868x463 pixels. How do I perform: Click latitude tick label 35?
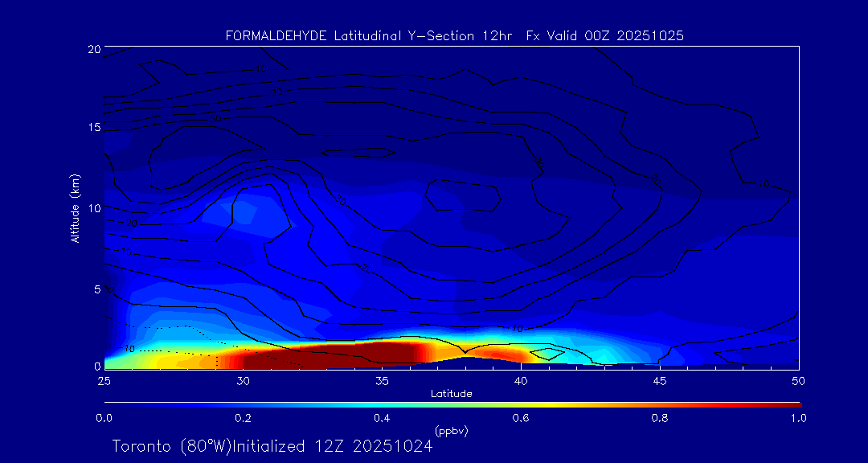click(x=382, y=379)
